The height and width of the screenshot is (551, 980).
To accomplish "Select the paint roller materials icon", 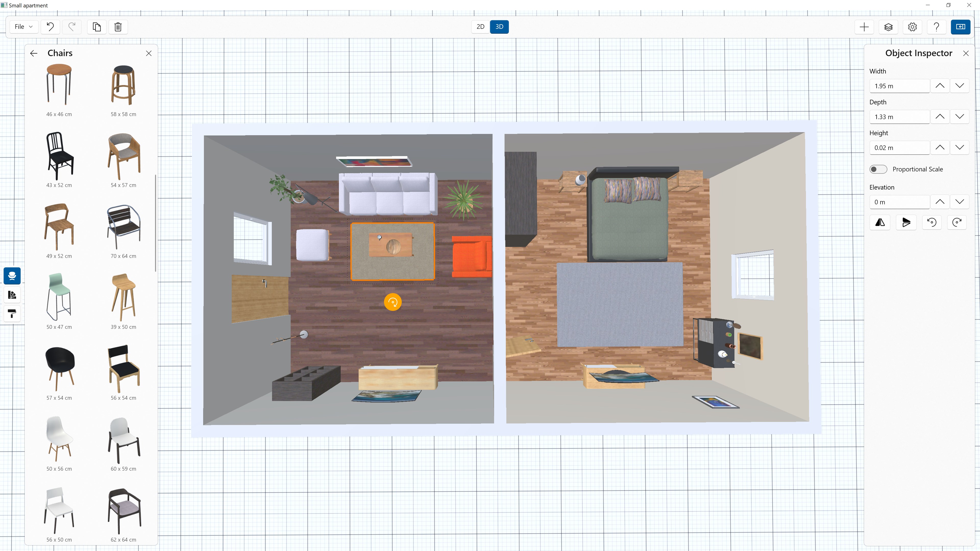I will click(12, 314).
